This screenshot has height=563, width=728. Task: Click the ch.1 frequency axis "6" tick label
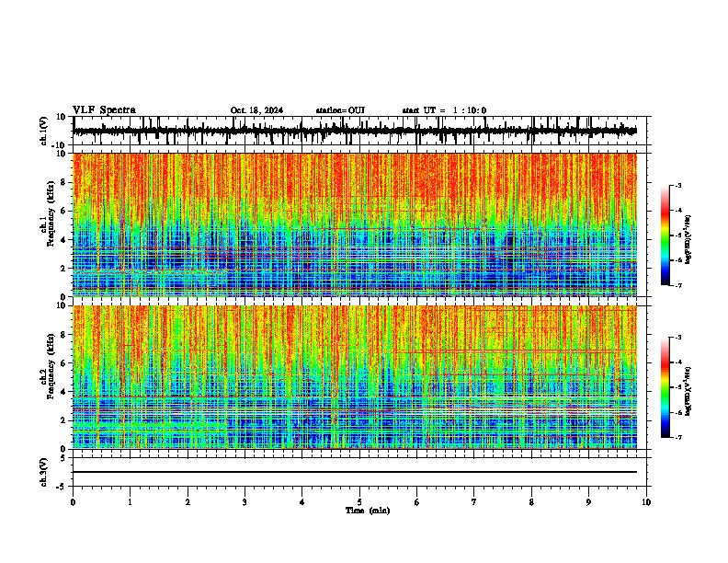[63, 211]
